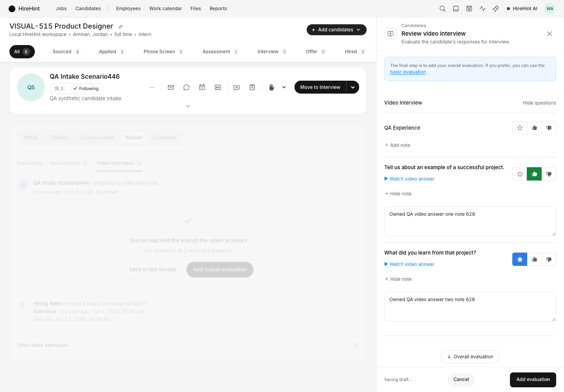Viewport: 564px width, 392px height.
Task: Thumbs up the QA Experience question
Action: [x=534, y=128]
